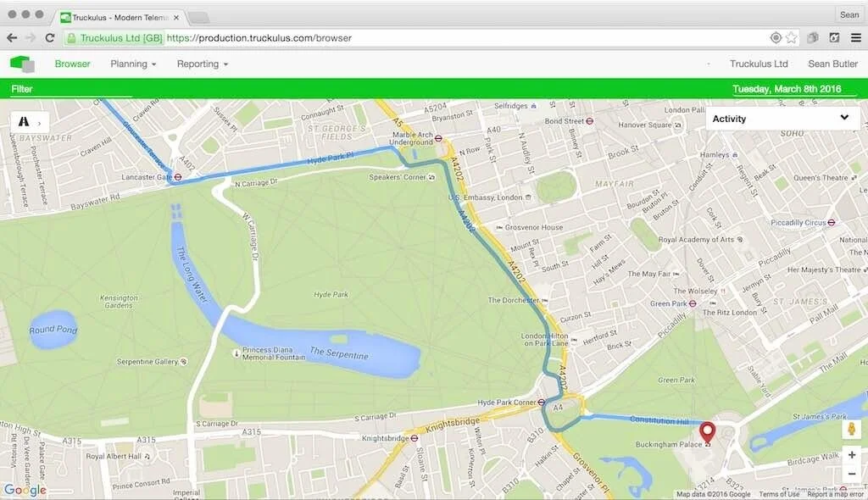868x500 pixels.
Task: Click the browser back arrow
Action: point(12,37)
